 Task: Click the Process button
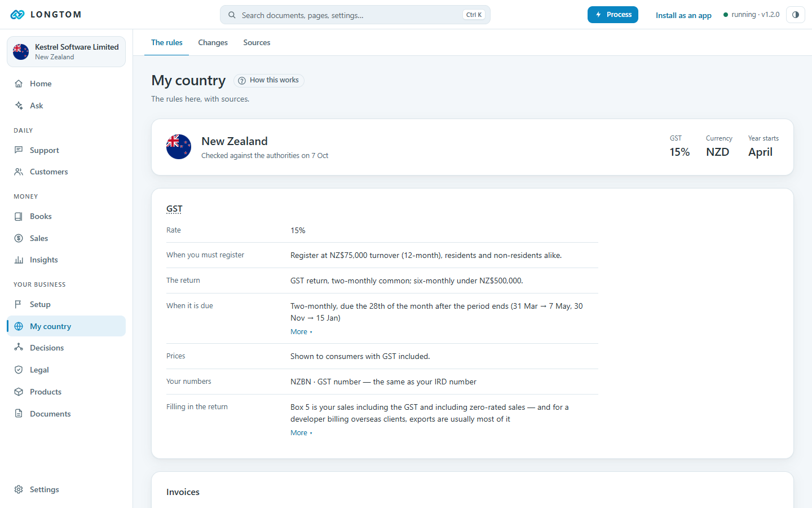(612, 15)
